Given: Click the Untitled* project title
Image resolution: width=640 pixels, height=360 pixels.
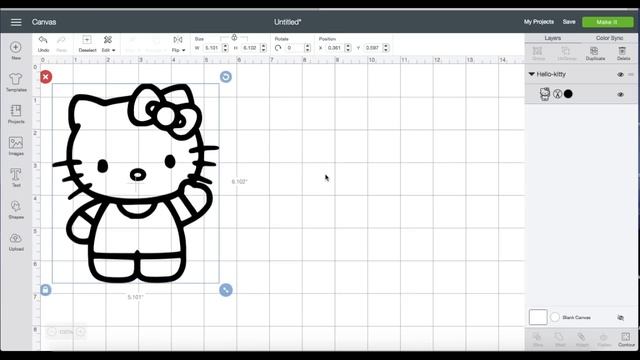Looking at the screenshot, I should point(287,22).
